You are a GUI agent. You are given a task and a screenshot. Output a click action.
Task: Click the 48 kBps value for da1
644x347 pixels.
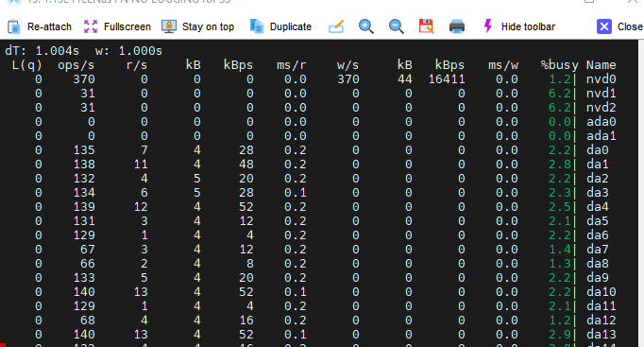[246, 165]
